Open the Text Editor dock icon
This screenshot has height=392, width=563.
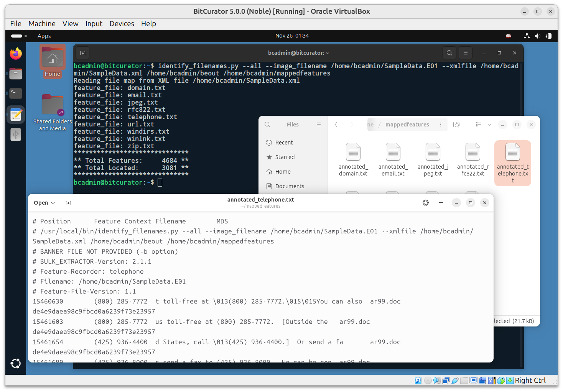click(16, 115)
